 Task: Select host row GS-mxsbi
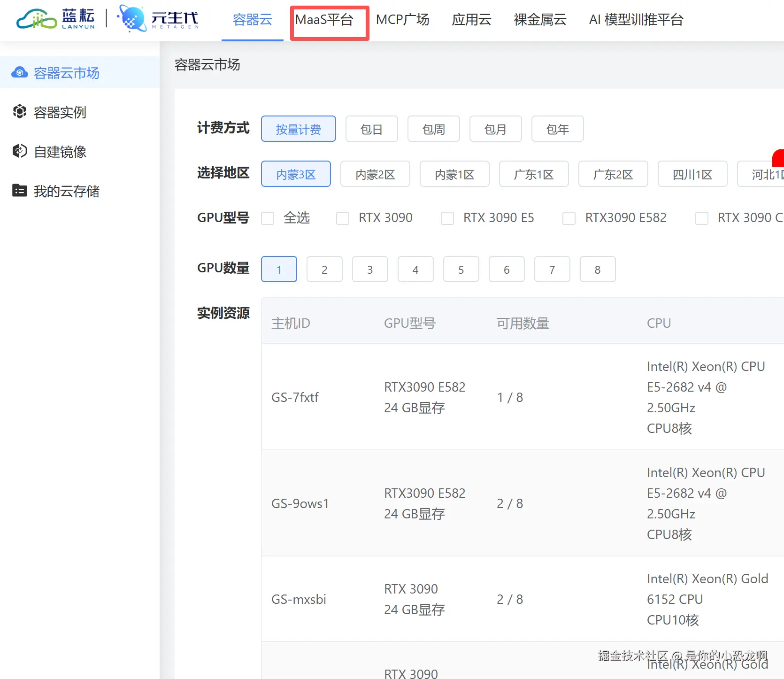coord(523,599)
